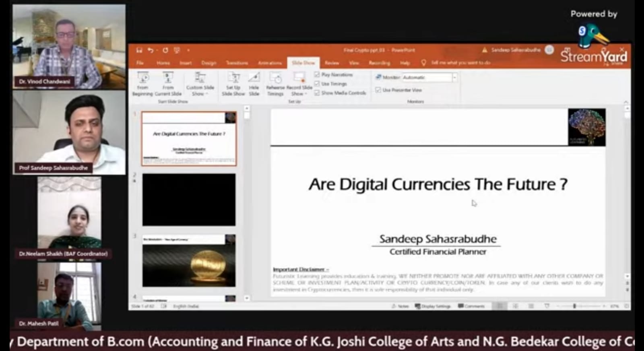Select the Slide Show tab
This screenshot has width=644, height=351.
point(303,63)
